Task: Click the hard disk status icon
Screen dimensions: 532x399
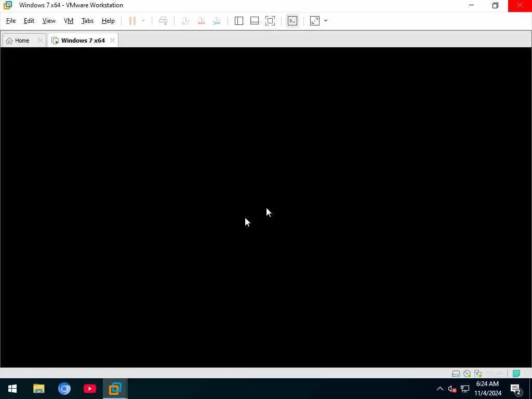Action: [x=456, y=374]
